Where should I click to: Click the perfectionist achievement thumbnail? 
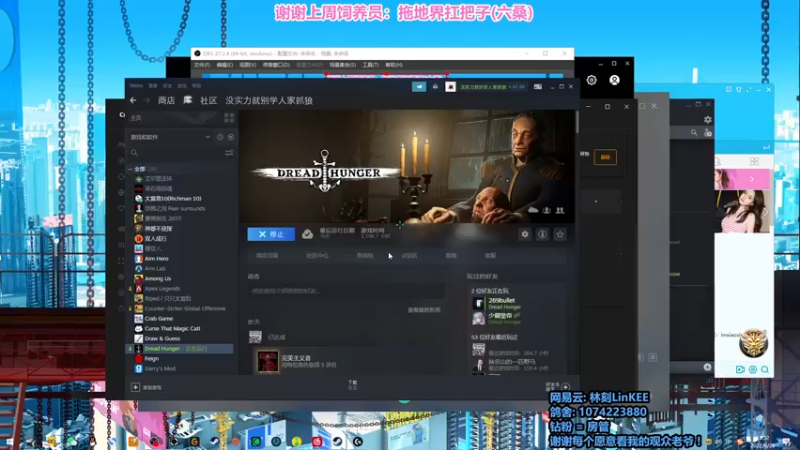pos(268,361)
